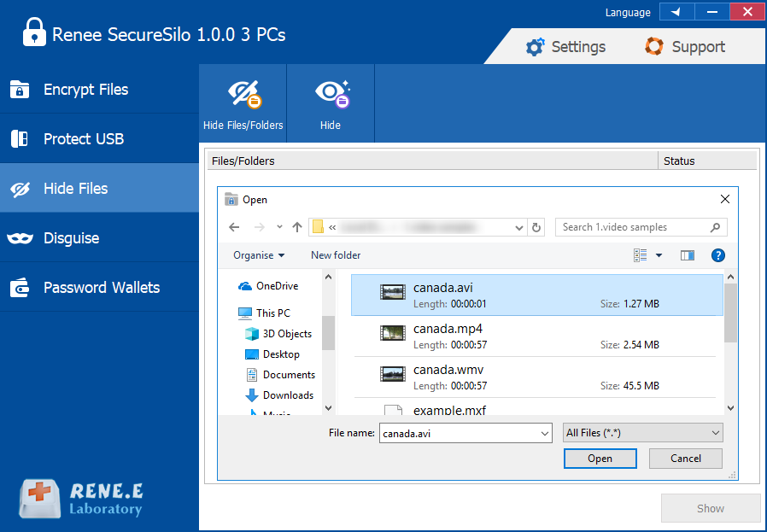Select the canada.mp4 file
This screenshot has width=767, height=532.
537,336
